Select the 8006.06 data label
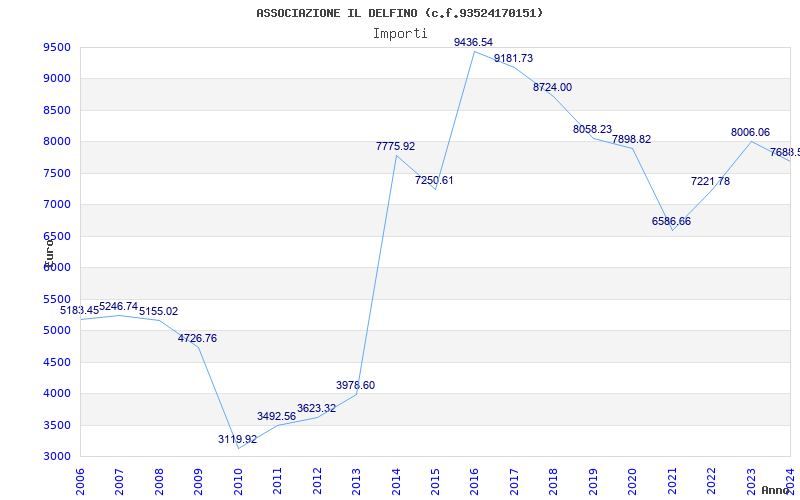The height and width of the screenshot is (500, 800). (751, 132)
